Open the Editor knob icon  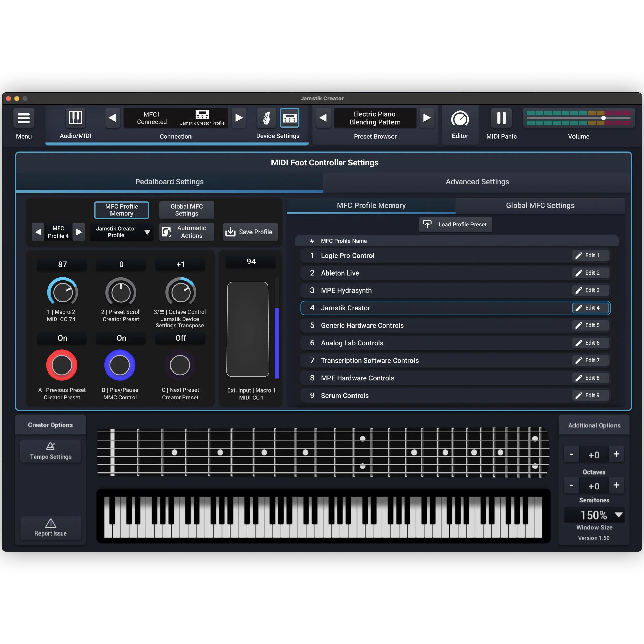pos(460,118)
